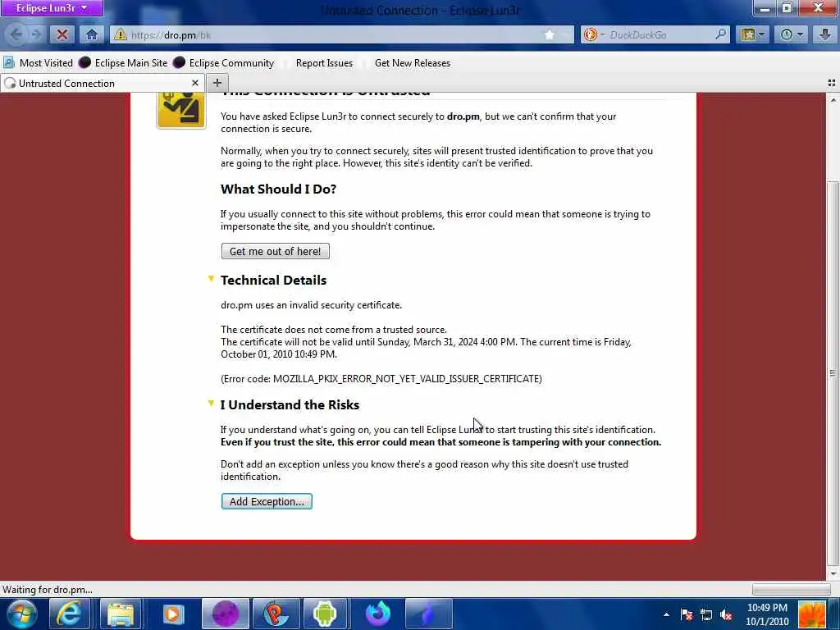Collapse the Technical Details section
840x630 pixels.
coord(211,279)
